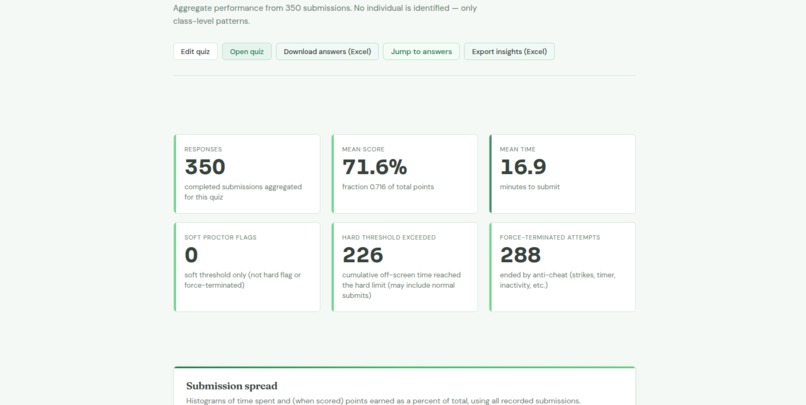Export insights (Excel) report
This screenshot has width=806, height=405.
[x=509, y=51]
